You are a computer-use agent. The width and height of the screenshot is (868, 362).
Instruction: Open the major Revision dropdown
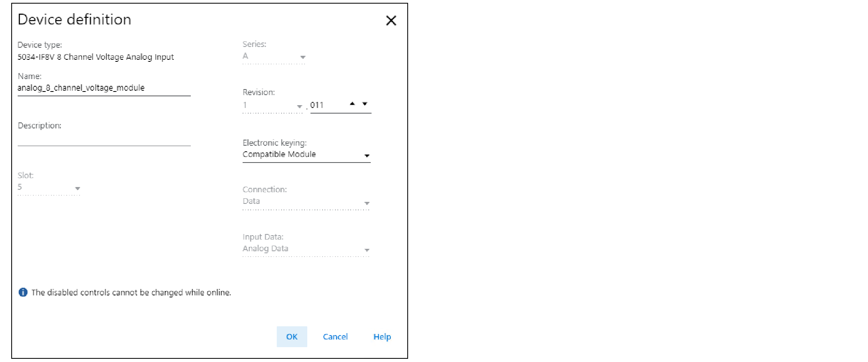pyautogui.click(x=299, y=106)
